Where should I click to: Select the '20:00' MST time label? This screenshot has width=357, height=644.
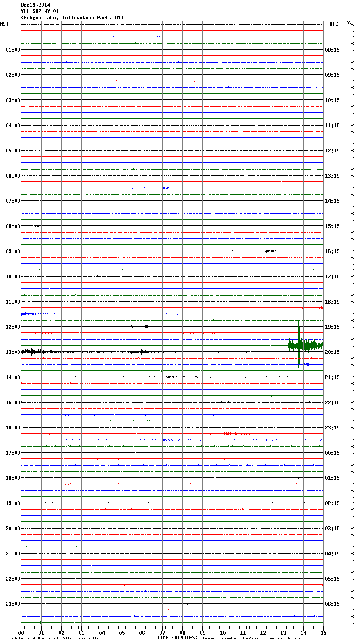(x=13, y=529)
